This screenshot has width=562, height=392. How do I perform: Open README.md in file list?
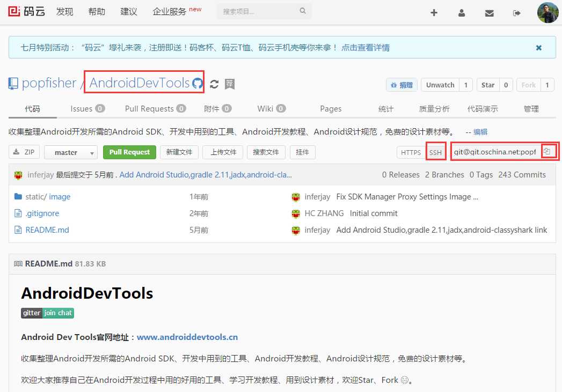[47, 230]
